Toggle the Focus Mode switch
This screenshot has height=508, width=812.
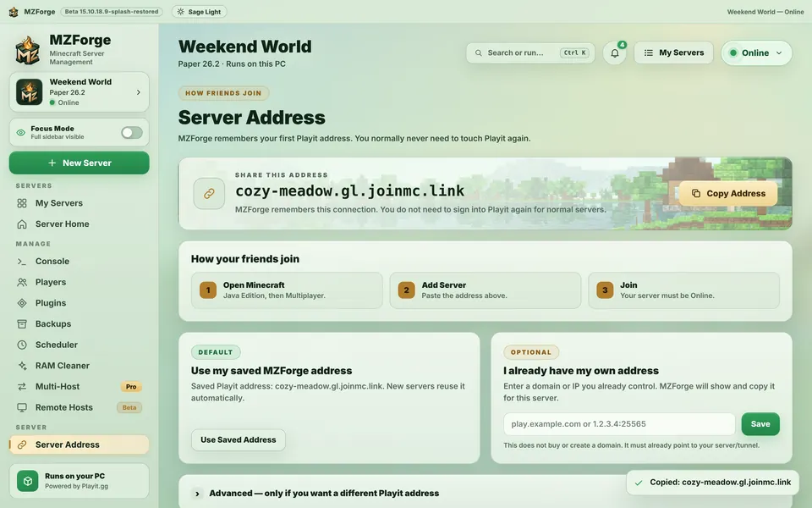click(x=132, y=133)
